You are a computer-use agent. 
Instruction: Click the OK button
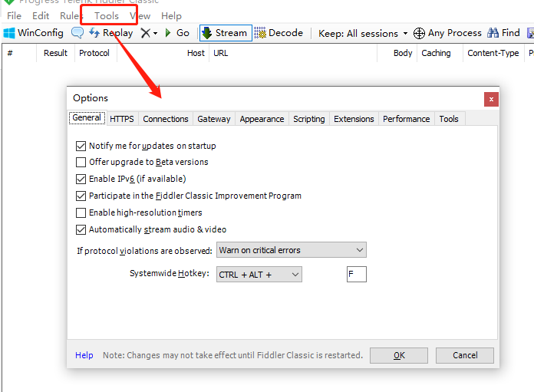pyautogui.click(x=399, y=355)
